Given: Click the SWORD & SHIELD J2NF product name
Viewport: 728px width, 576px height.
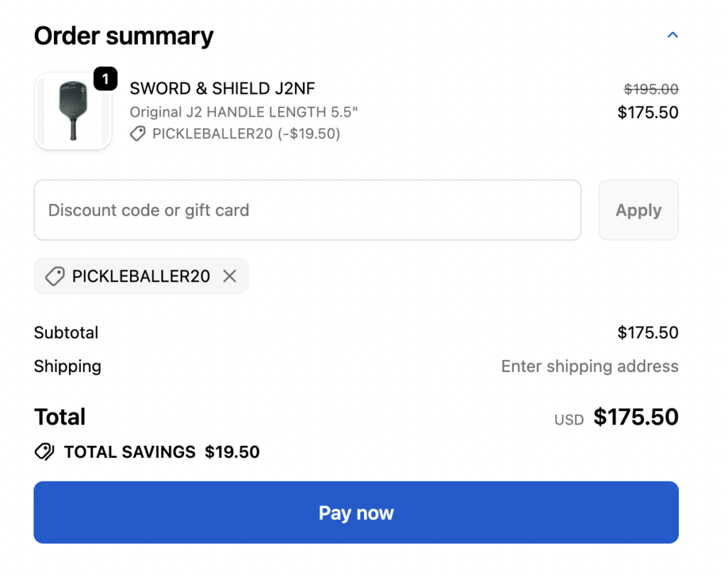Looking at the screenshot, I should pos(222,89).
